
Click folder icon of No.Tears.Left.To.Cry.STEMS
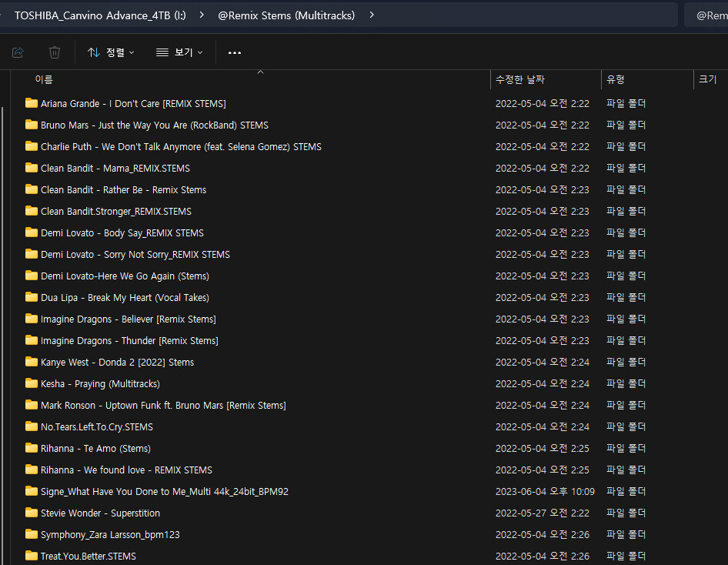coord(32,426)
